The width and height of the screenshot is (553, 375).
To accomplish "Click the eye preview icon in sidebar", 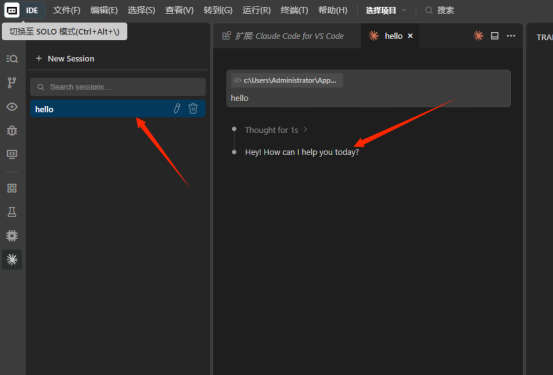I will tap(12, 107).
